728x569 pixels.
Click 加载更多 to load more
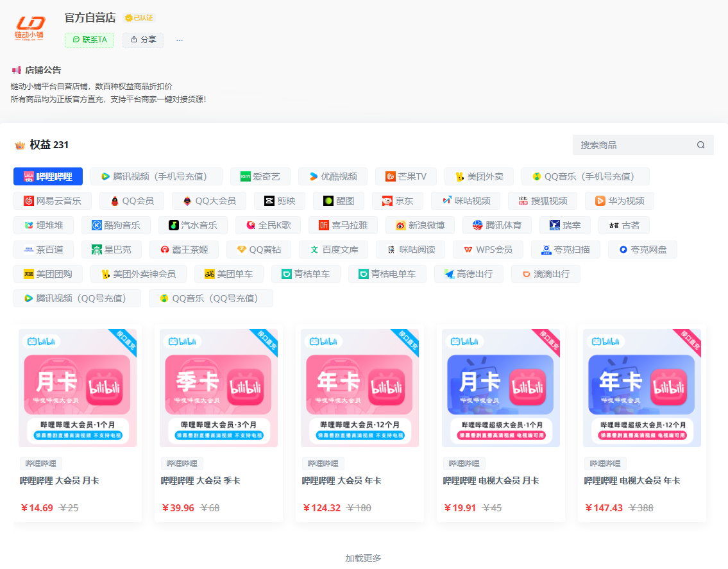364,558
